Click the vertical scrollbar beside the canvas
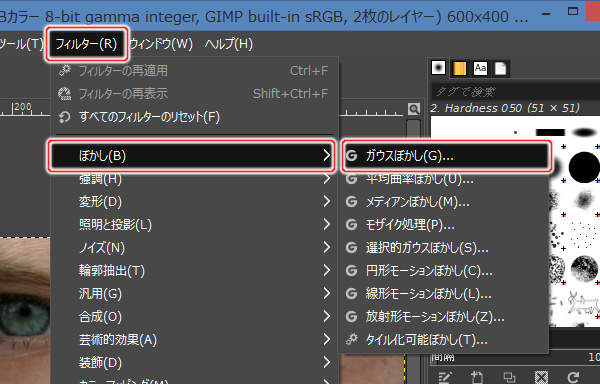 pyautogui.click(x=413, y=129)
